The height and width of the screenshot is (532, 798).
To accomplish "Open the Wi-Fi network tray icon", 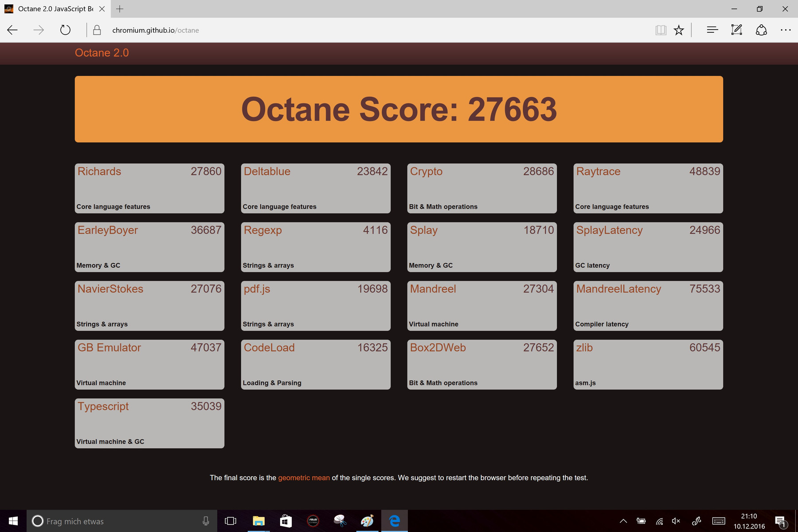I will tap(660, 521).
